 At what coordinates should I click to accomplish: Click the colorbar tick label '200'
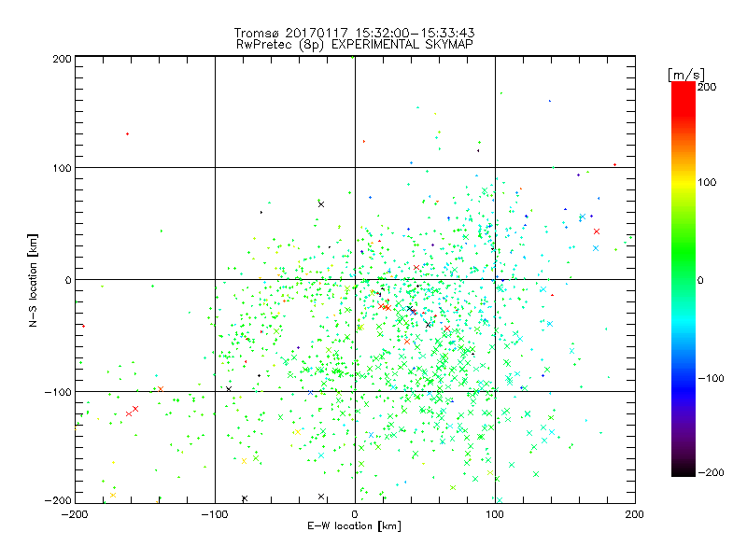(x=707, y=87)
